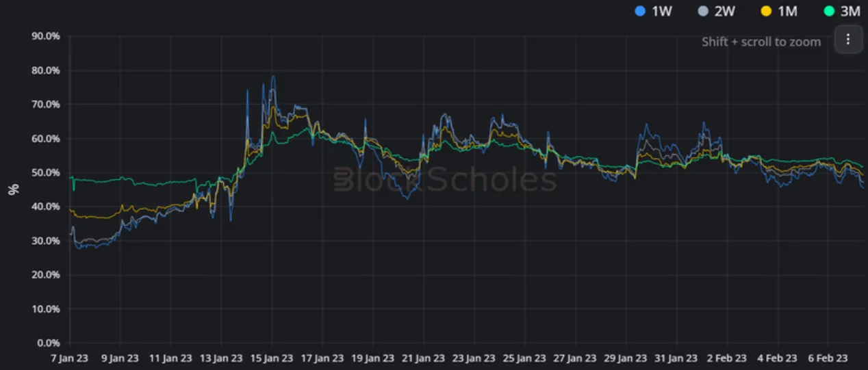Click the 19 Jan 23 axis label

[373, 358]
